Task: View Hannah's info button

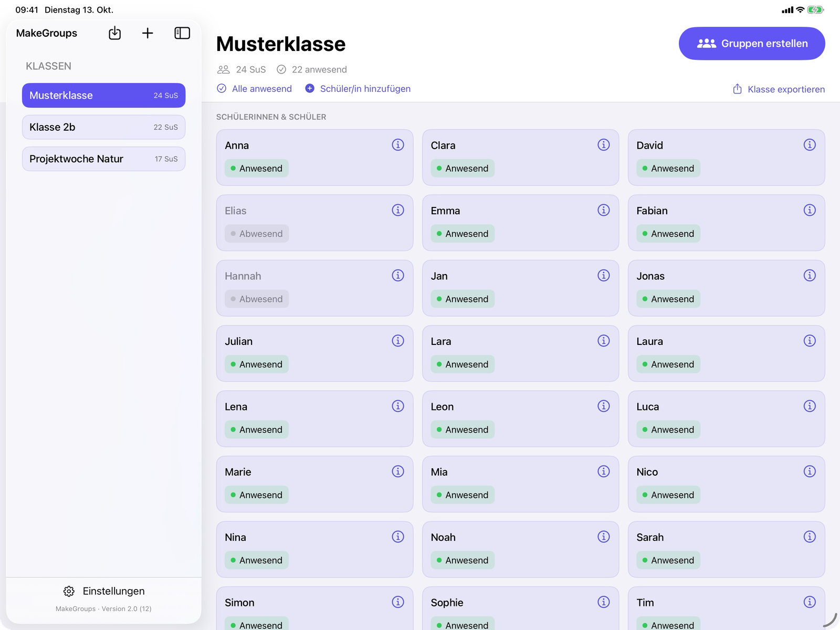Action: tap(398, 276)
